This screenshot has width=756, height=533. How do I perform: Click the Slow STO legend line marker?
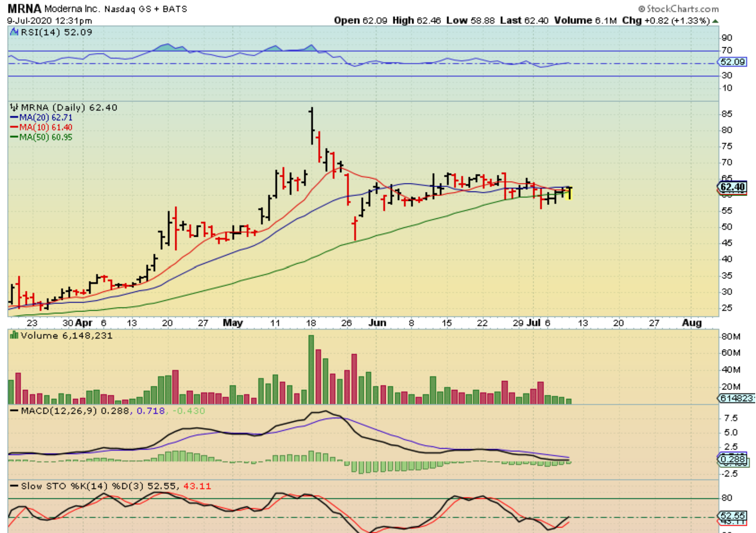click(14, 486)
